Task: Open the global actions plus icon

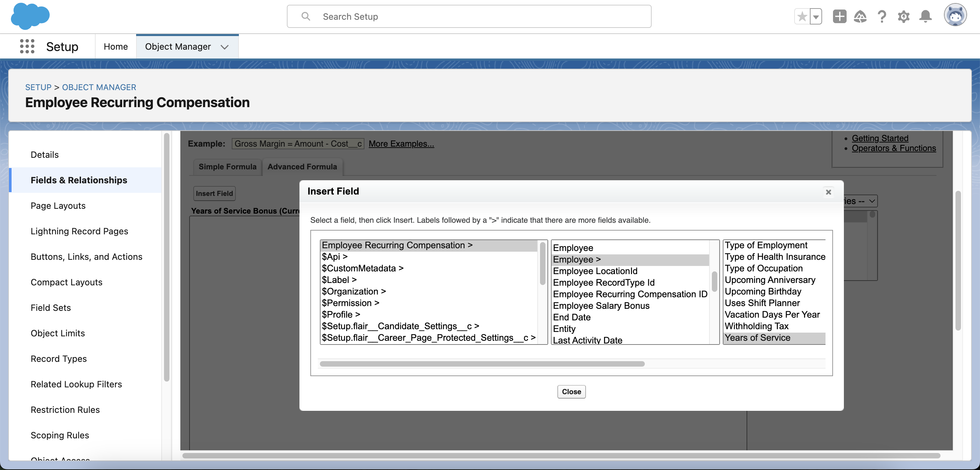Action: pos(839,16)
